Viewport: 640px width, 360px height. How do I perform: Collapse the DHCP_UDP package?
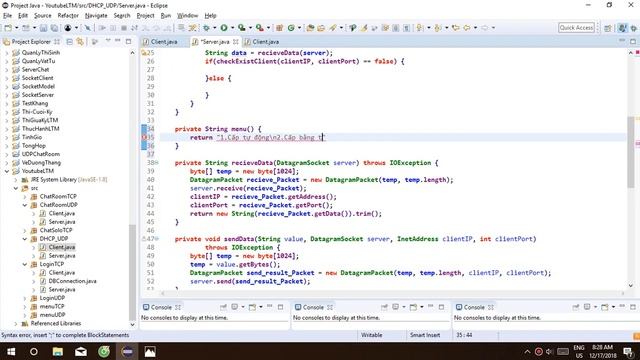(24, 239)
